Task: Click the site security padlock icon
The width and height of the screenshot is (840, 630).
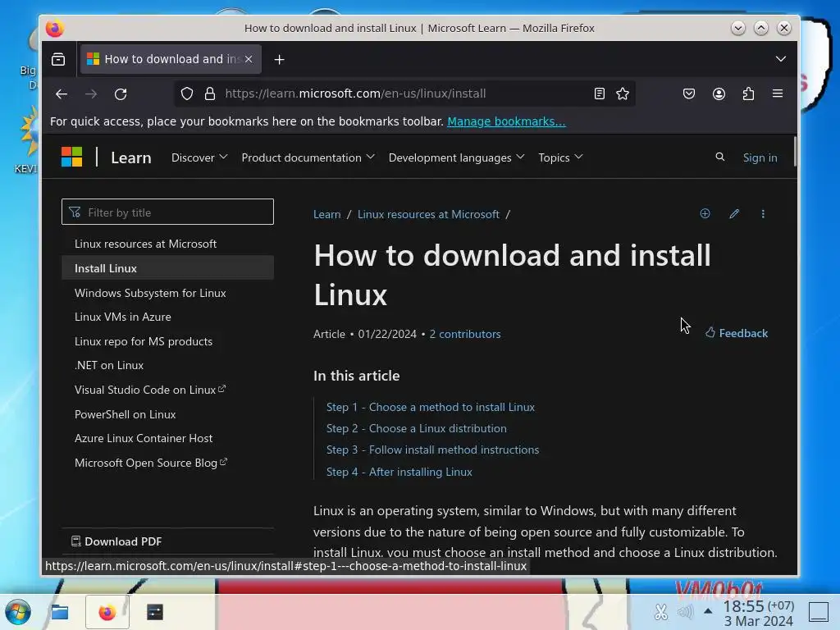Action: coord(210,94)
